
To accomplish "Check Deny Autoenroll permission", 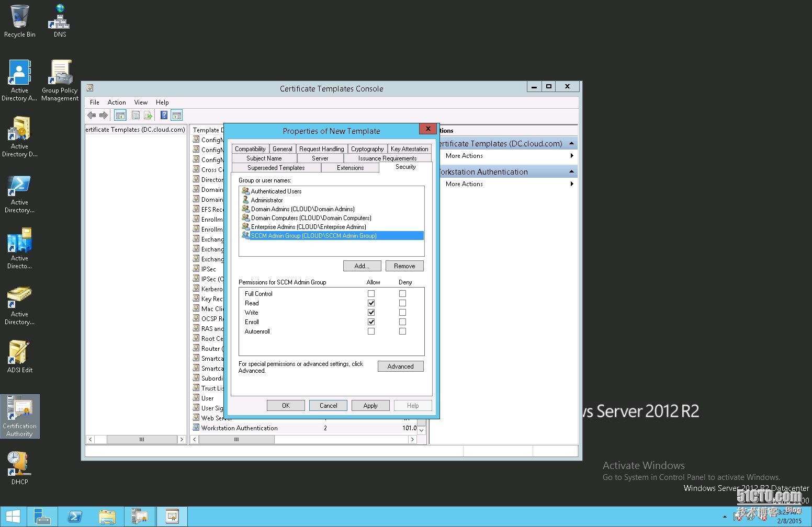I will pyautogui.click(x=403, y=331).
